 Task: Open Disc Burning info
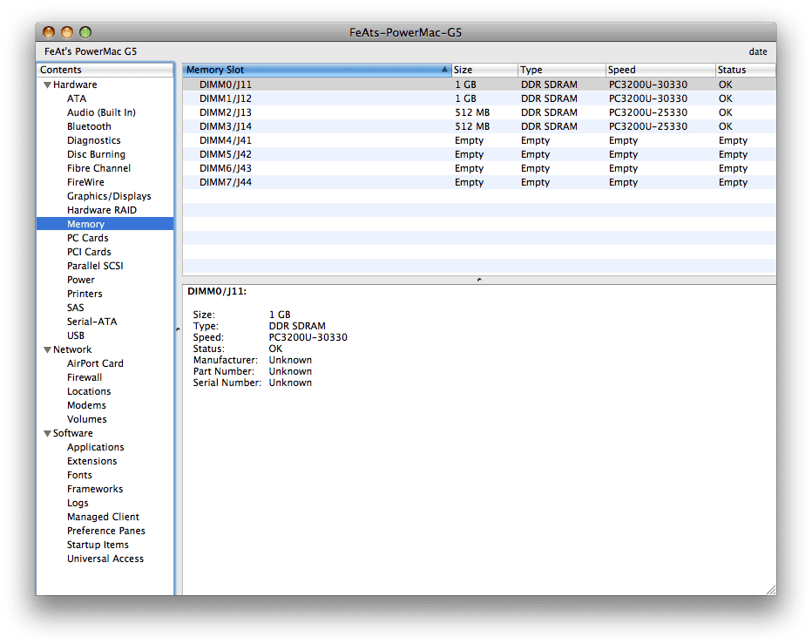click(96, 154)
